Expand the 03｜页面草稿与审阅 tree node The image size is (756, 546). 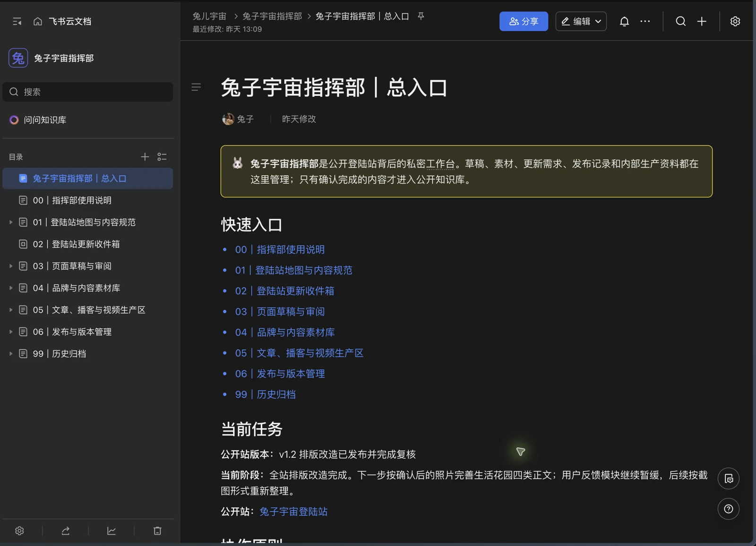tap(11, 266)
